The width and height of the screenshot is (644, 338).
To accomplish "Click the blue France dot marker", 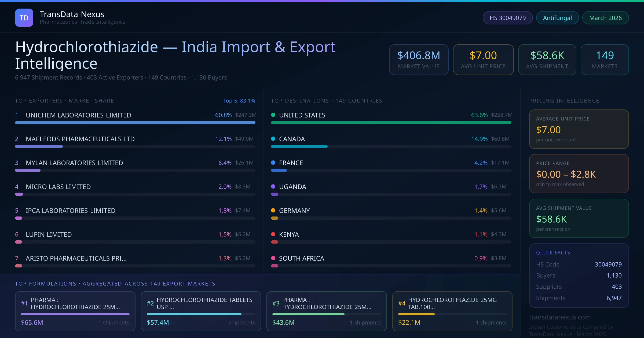I will tap(273, 163).
